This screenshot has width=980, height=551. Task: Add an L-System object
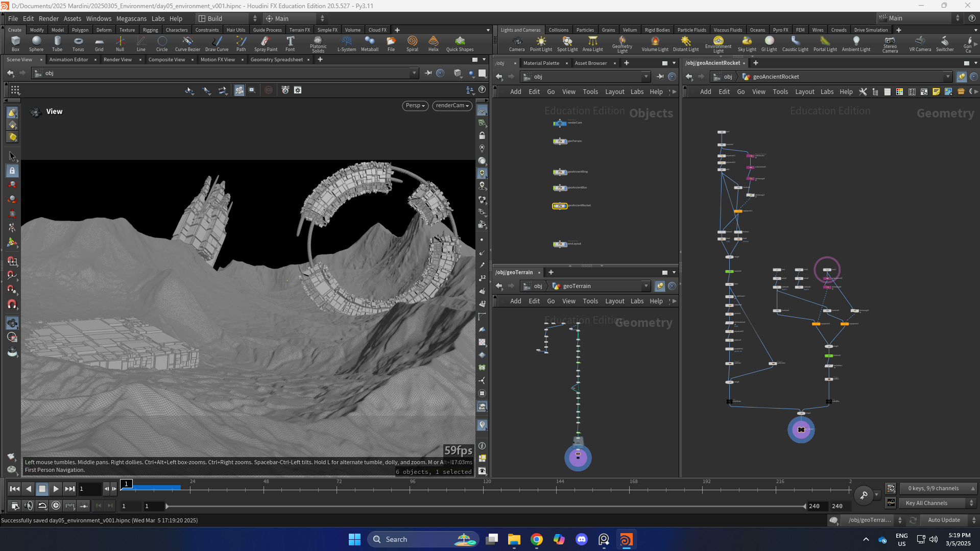tap(347, 43)
